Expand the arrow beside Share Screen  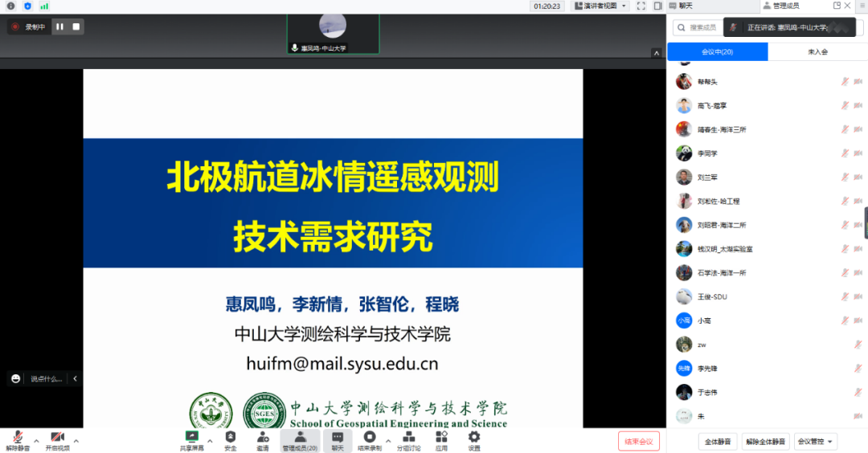(210, 440)
